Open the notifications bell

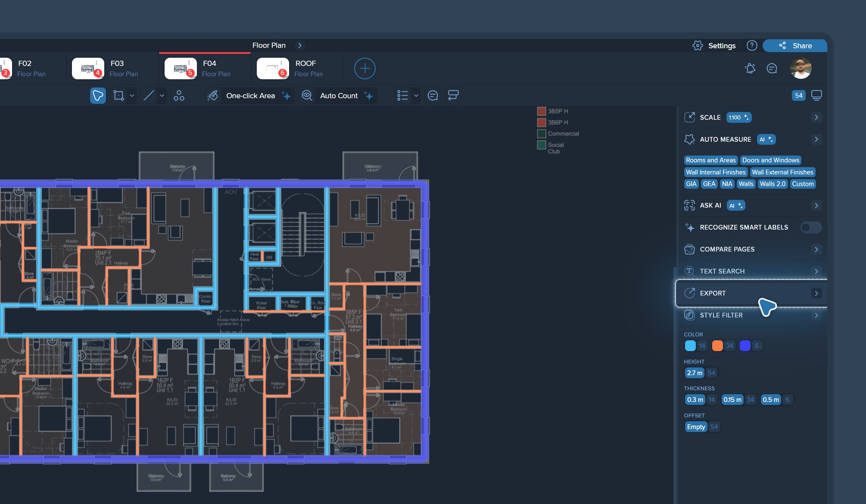[750, 68]
